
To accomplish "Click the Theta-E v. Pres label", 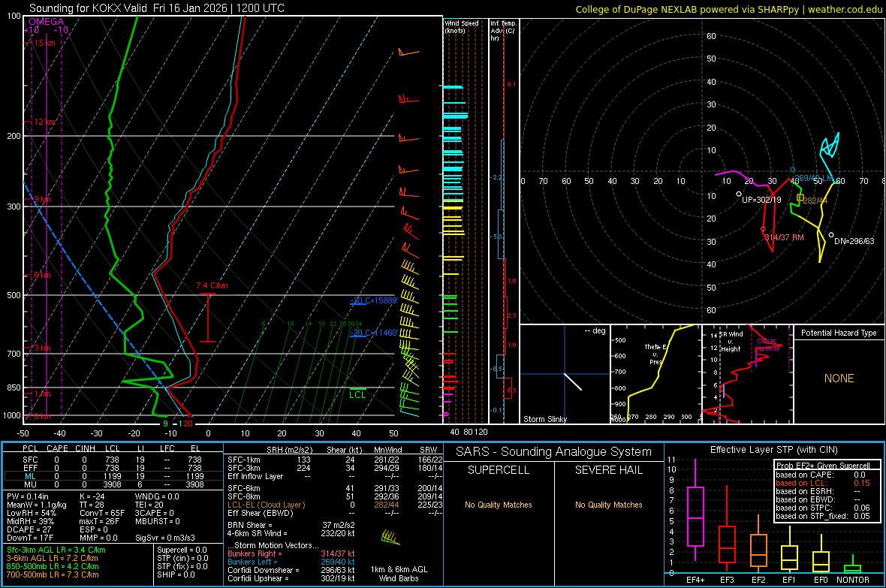I will coord(655,354).
